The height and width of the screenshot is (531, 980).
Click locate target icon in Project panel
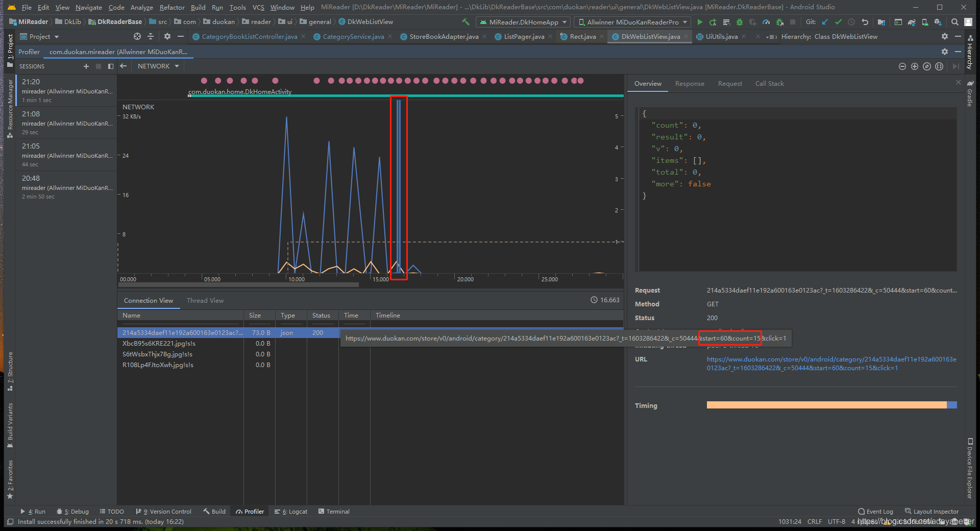coord(137,36)
